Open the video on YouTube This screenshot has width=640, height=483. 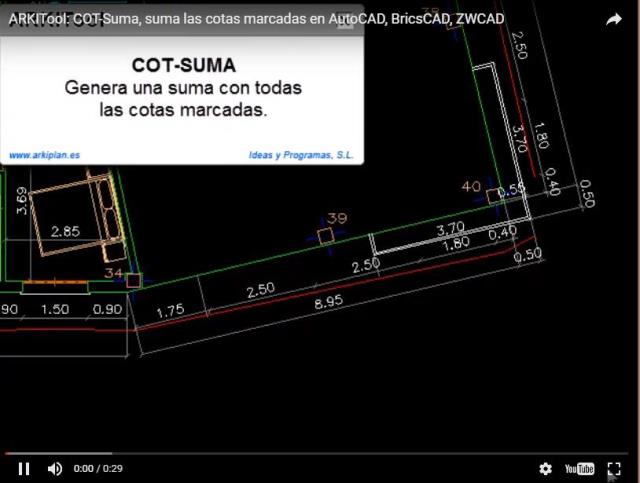[x=579, y=468]
